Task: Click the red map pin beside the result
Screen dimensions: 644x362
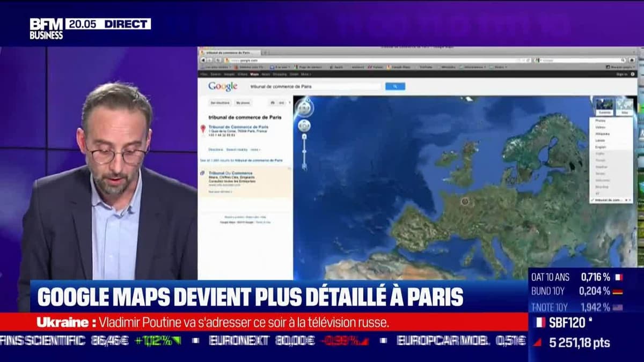Action: 203,129
